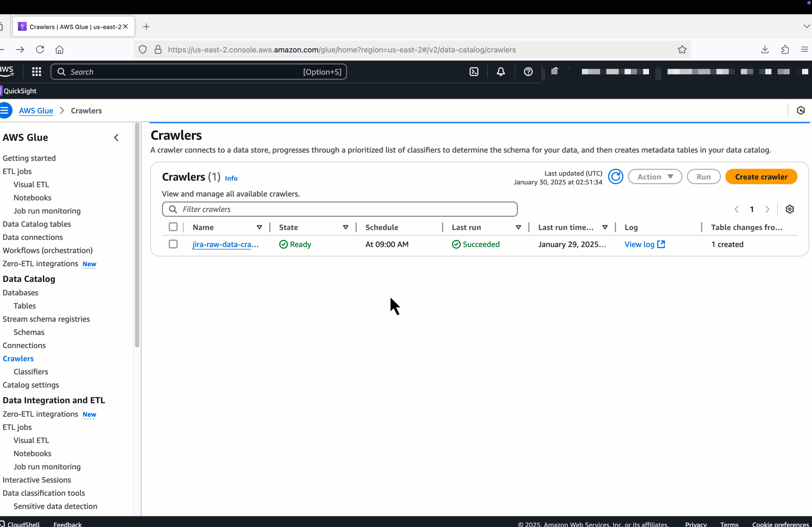Click the sidebar vertical scrollbar
Image resolution: width=812 pixels, height=527 pixels.
[x=137, y=235]
